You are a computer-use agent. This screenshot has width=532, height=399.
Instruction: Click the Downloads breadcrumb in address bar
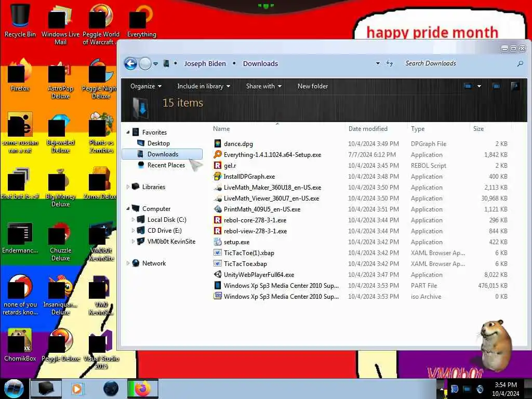coord(260,63)
